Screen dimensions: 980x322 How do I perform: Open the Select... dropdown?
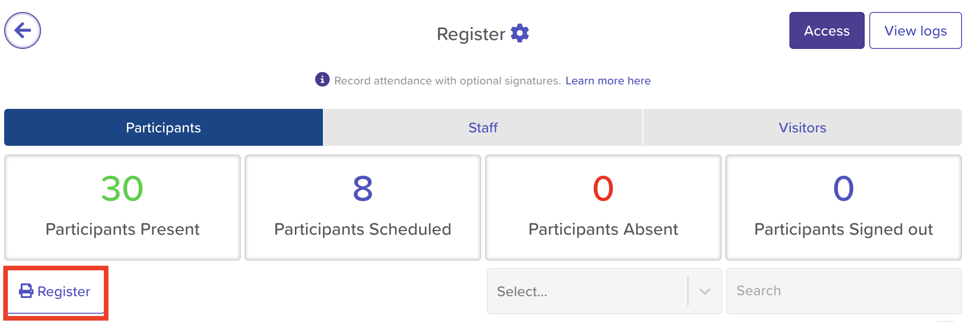tap(587, 291)
